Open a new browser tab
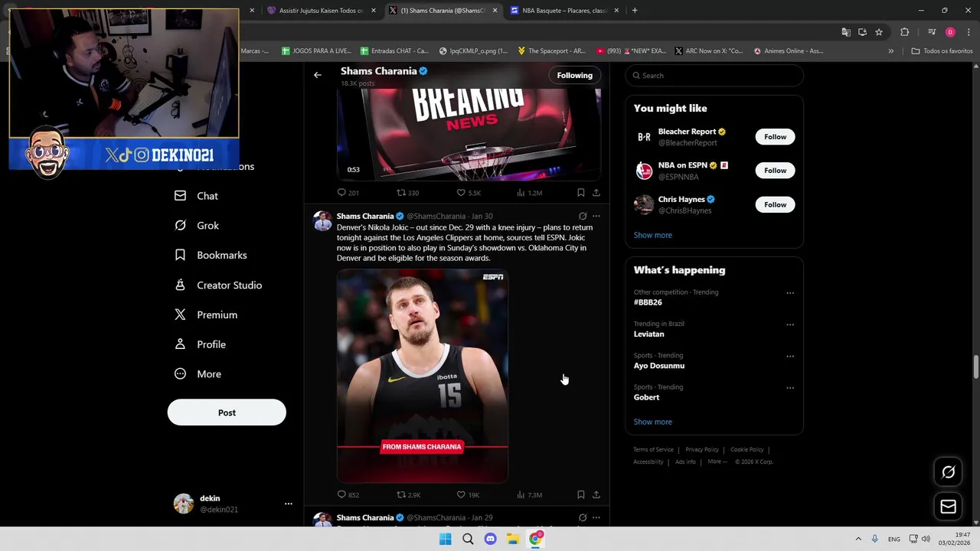The image size is (980, 551). coord(635,11)
